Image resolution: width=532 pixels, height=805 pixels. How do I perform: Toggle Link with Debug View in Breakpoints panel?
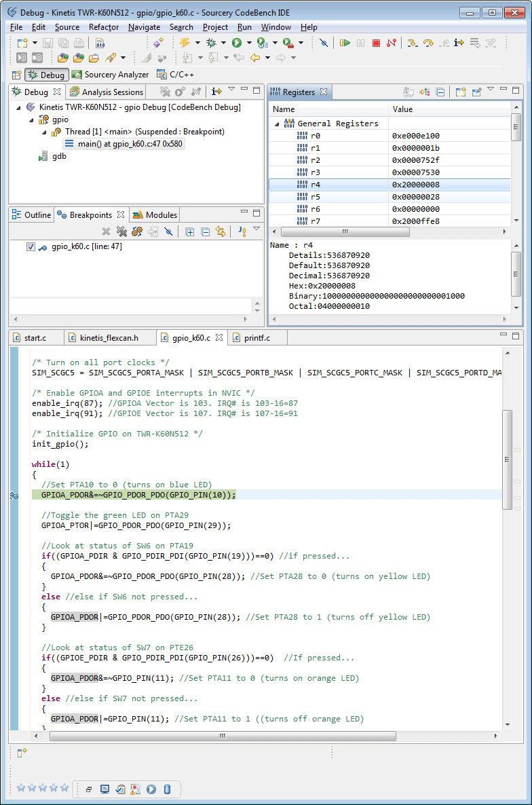pos(221,232)
